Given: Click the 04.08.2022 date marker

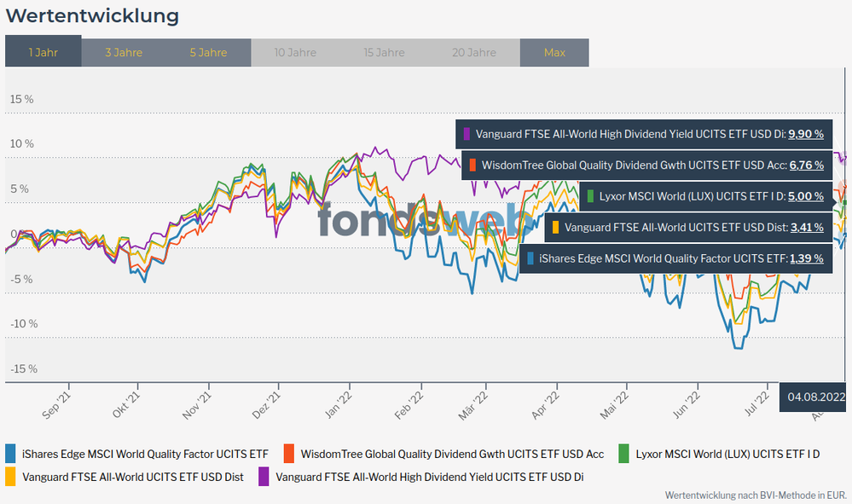Looking at the screenshot, I should click(815, 397).
